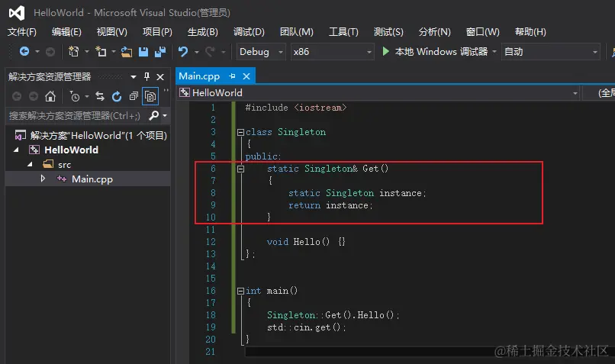Open the debugger target dropdown arrow
The height and width of the screenshot is (364, 615).
pos(494,51)
